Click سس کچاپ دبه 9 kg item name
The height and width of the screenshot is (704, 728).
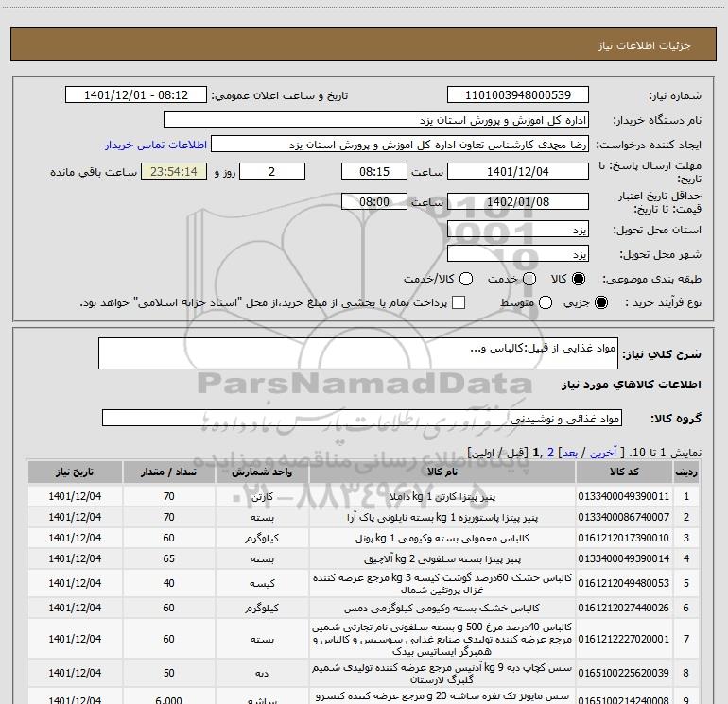tap(442, 674)
